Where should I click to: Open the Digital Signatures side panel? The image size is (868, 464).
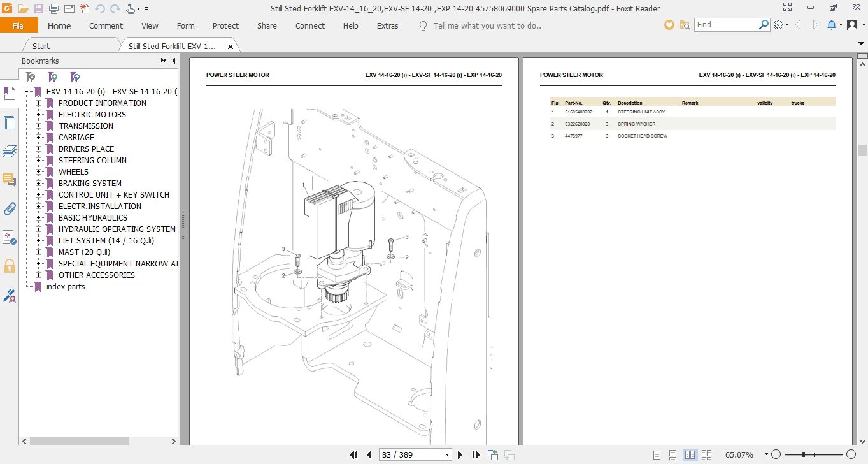point(10,295)
